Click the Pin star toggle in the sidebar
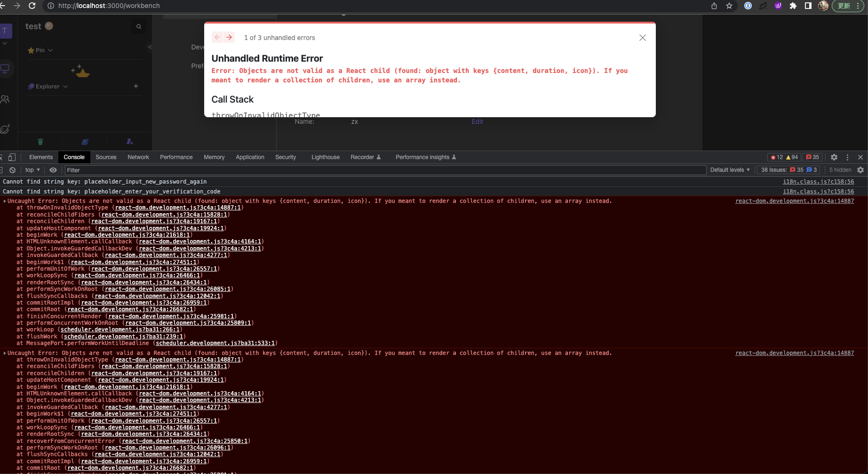 tap(32, 50)
